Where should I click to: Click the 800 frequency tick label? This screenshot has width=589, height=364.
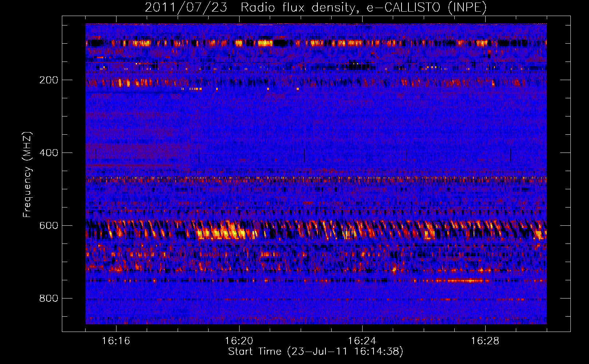click(x=49, y=298)
